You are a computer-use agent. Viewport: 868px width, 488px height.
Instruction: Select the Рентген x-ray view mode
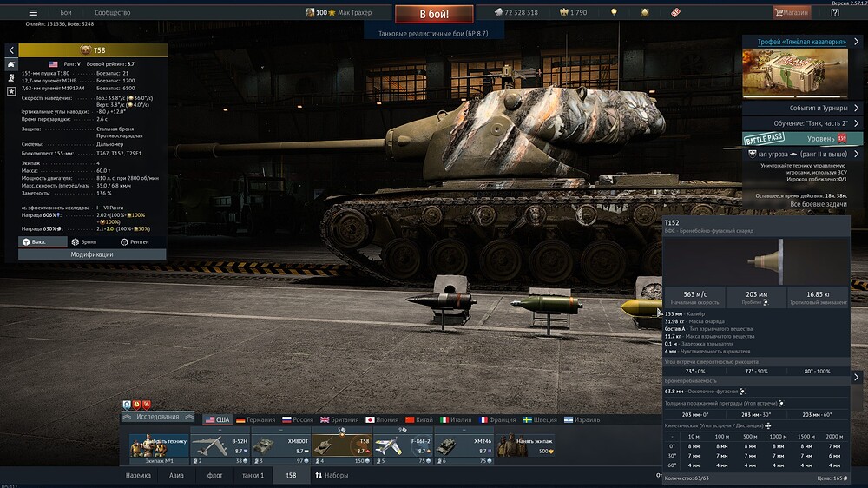135,242
